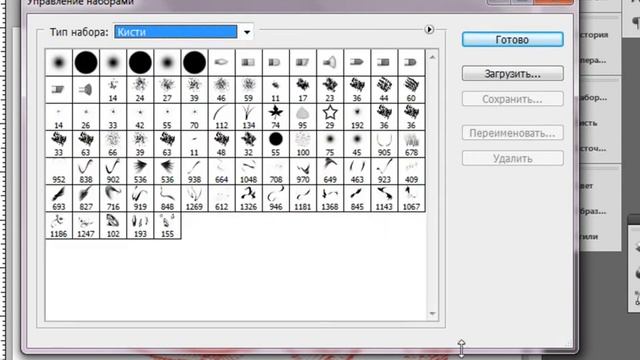640x360 pixels.
Task: Select the maple leaf brush 74
Action: pos(276,117)
